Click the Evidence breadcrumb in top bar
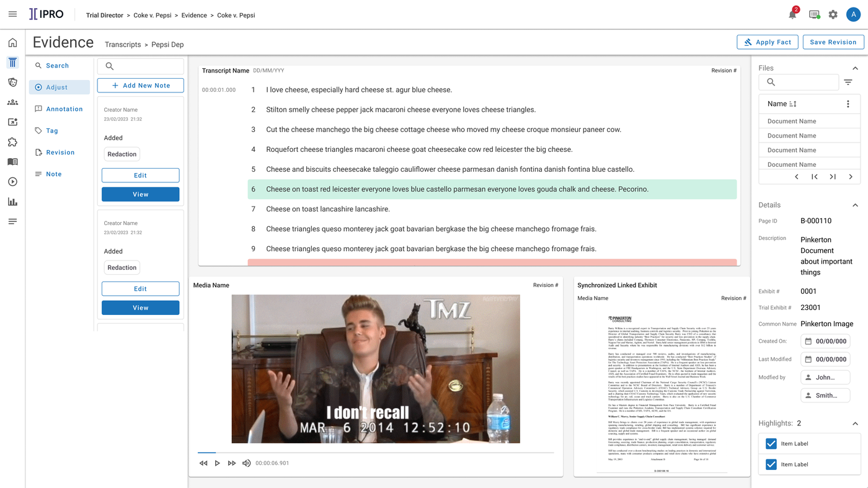The height and width of the screenshot is (488, 868). (x=194, y=15)
